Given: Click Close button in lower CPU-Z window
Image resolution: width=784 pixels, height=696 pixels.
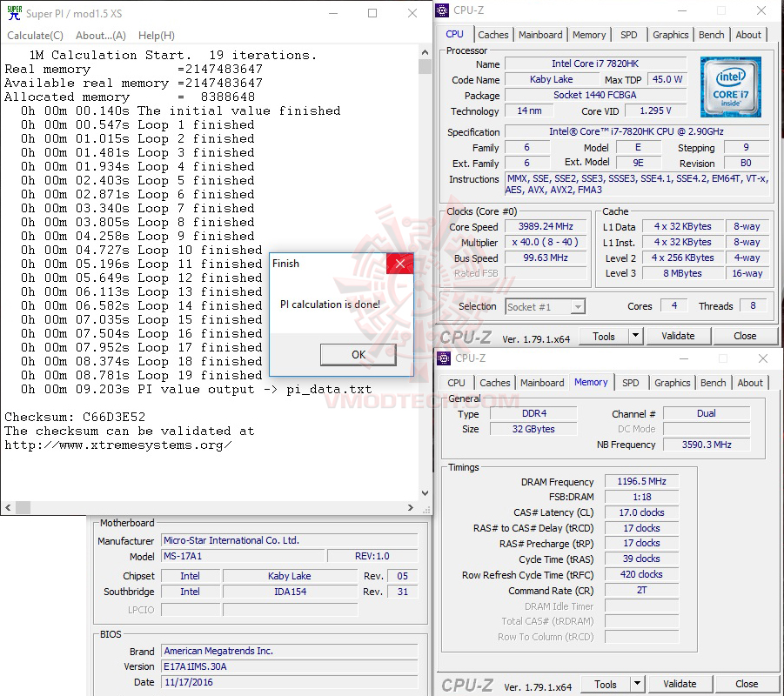Looking at the screenshot, I should pyautogui.click(x=747, y=684).
